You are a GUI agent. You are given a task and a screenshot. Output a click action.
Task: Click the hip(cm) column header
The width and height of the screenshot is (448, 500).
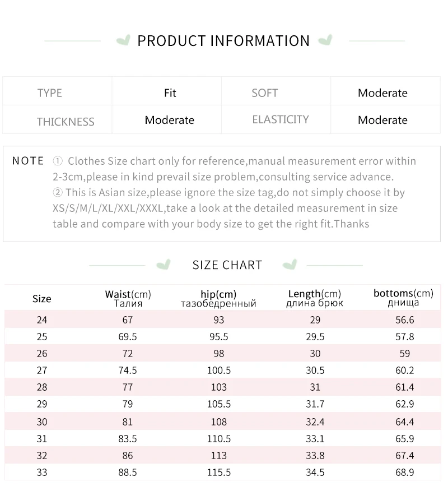[218, 298]
